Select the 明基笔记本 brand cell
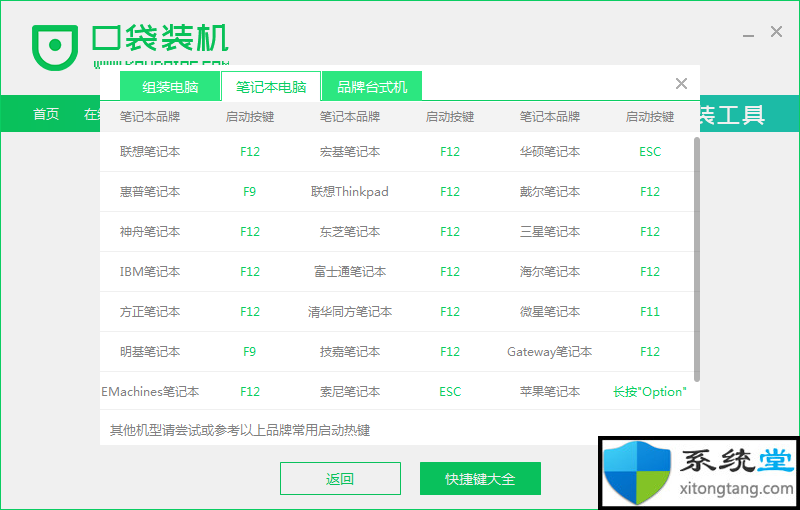Image resolution: width=800 pixels, height=510 pixels. coord(150,351)
